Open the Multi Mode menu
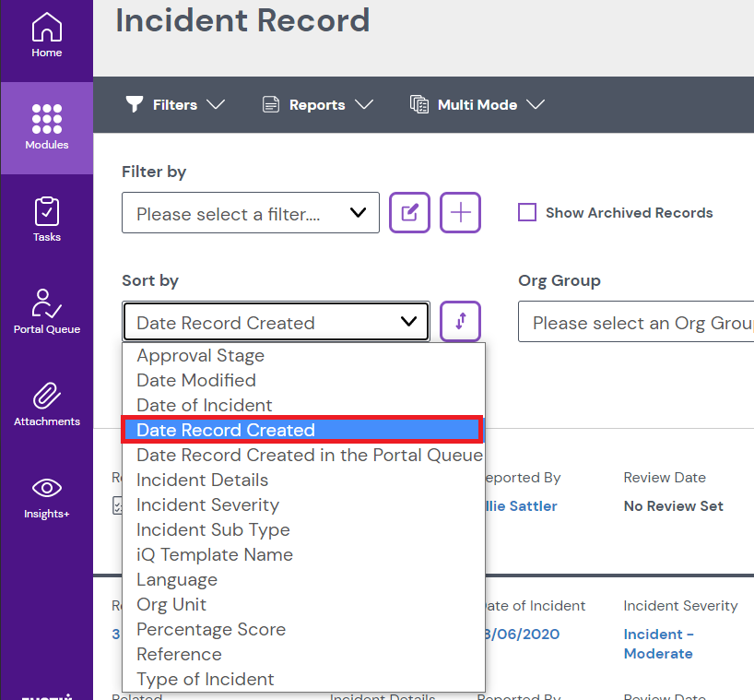Image resolution: width=754 pixels, height=700 pixels. pos(477,105)
